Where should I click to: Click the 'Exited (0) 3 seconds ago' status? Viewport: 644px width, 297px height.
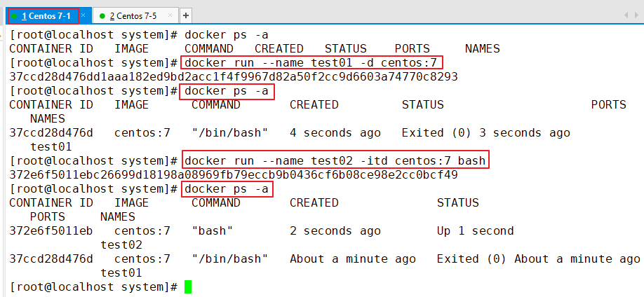485,133
